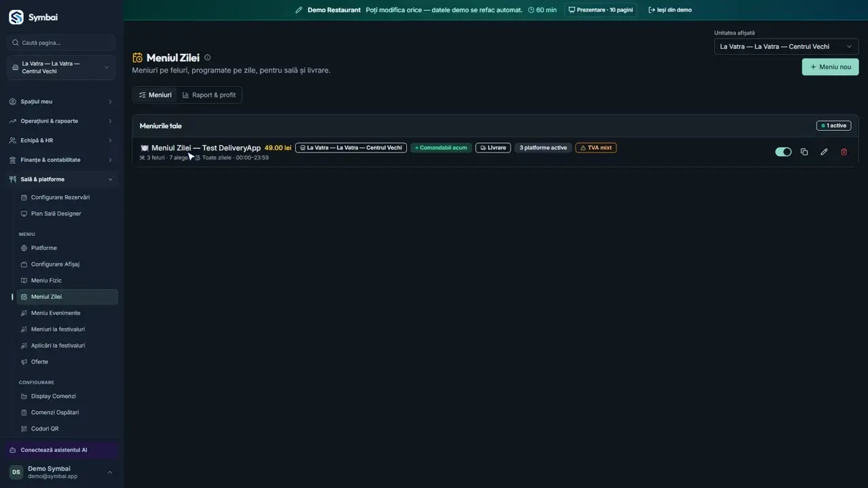Viewport: 868px width, 488px height.
Task: Open Aplicări la festivaluri page
Action: [67, 346]
